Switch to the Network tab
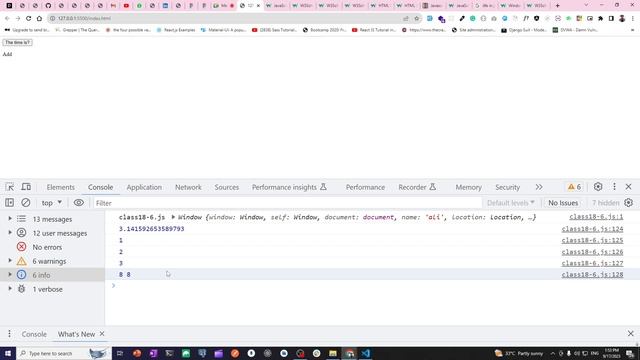 tap(188, 187)
